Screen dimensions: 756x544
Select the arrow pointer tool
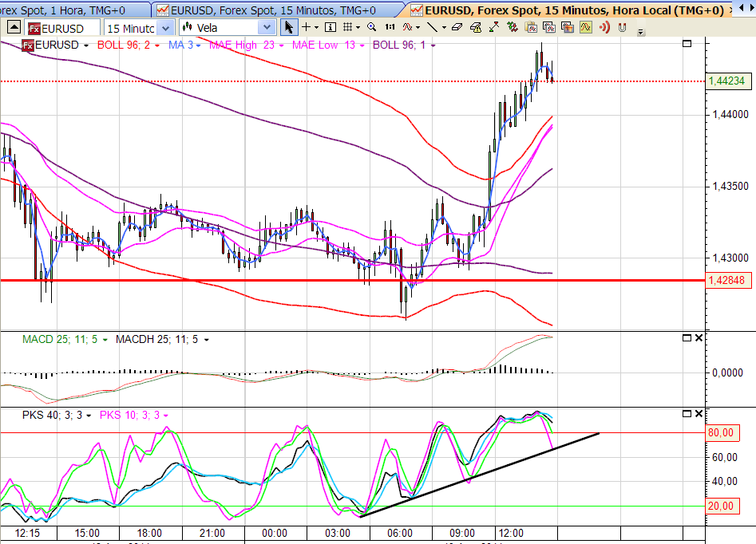[288, 27]
